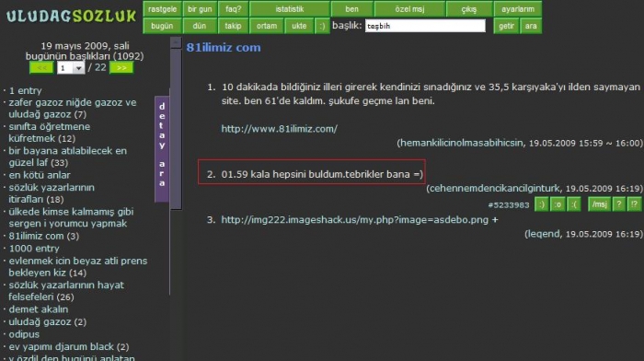
Task: Go to previous page with '<<' button
Action: coord(41,68)
